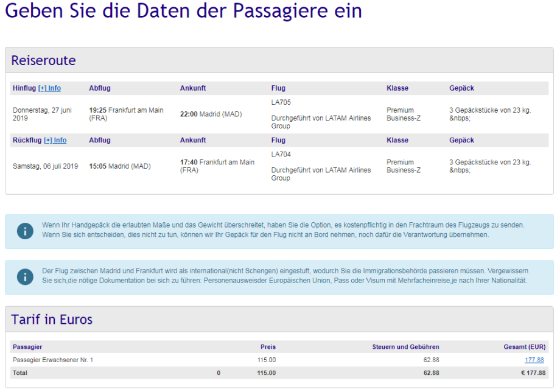
Task: Select the date Donnerstag, 27 juni 2019
Action: (42, 114)
